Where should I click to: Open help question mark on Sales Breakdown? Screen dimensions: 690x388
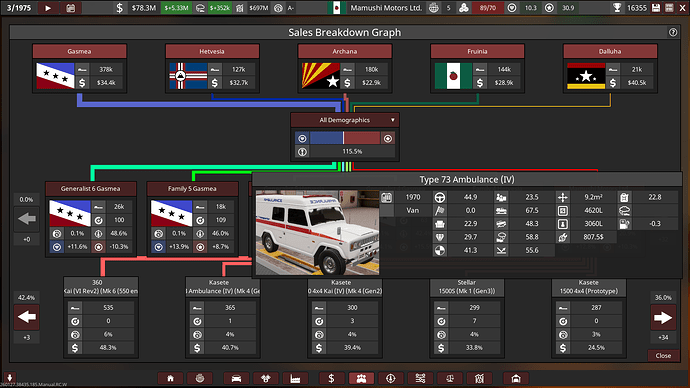point(673,32)
